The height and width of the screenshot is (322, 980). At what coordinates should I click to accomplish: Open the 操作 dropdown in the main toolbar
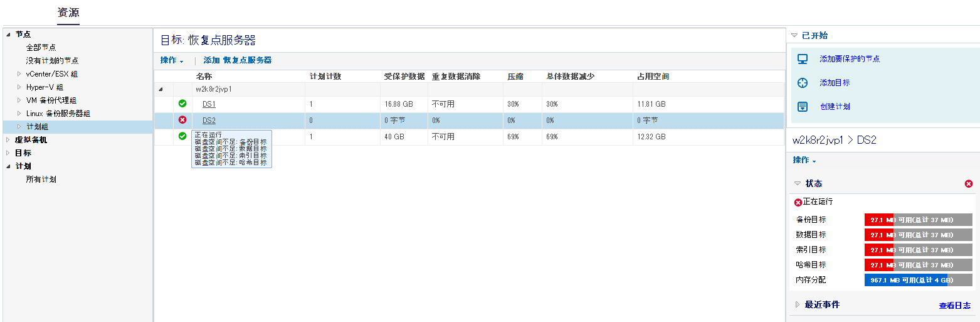172,60
